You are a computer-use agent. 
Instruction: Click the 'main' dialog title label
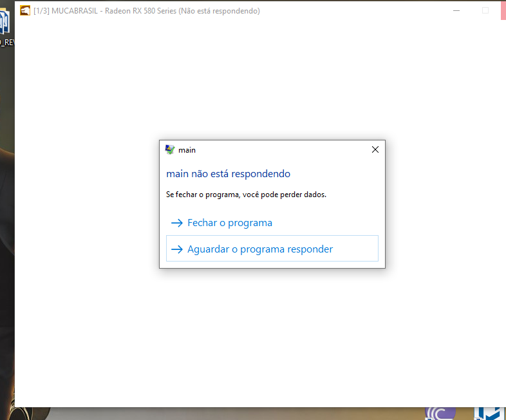(x=187, y=150)
